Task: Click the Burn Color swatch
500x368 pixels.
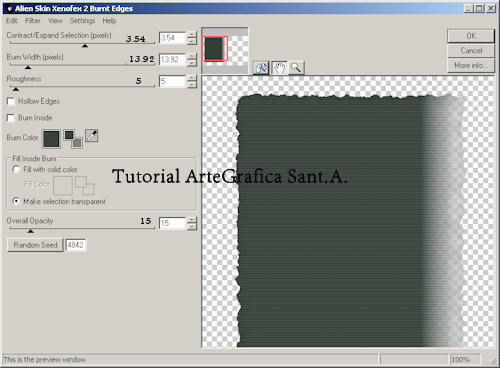Action: 51,139
